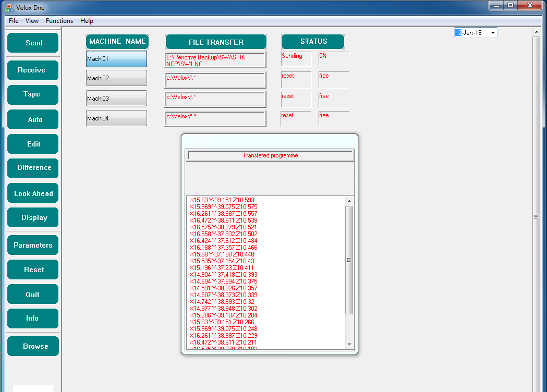Choose machine Machi04
Image resolution: width=547 pixels, height=392 pixels.
coord(116,118)
